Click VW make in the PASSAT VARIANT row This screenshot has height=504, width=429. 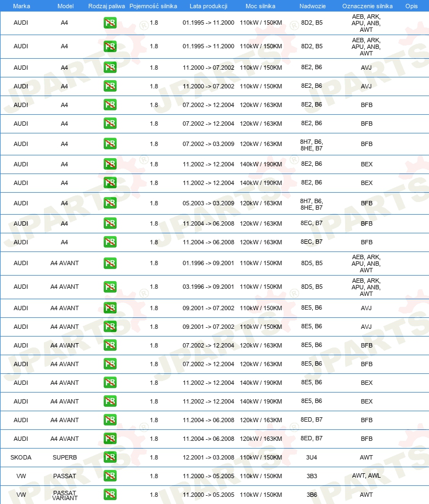tap(21, 495)
